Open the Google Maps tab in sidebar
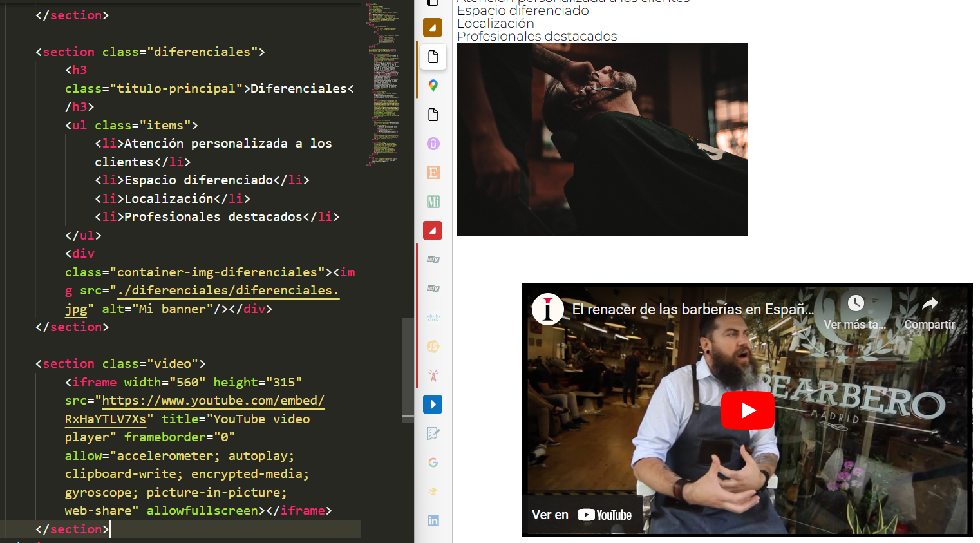The height and width of the screenshot is (543, 980). (x=433, y=86)
